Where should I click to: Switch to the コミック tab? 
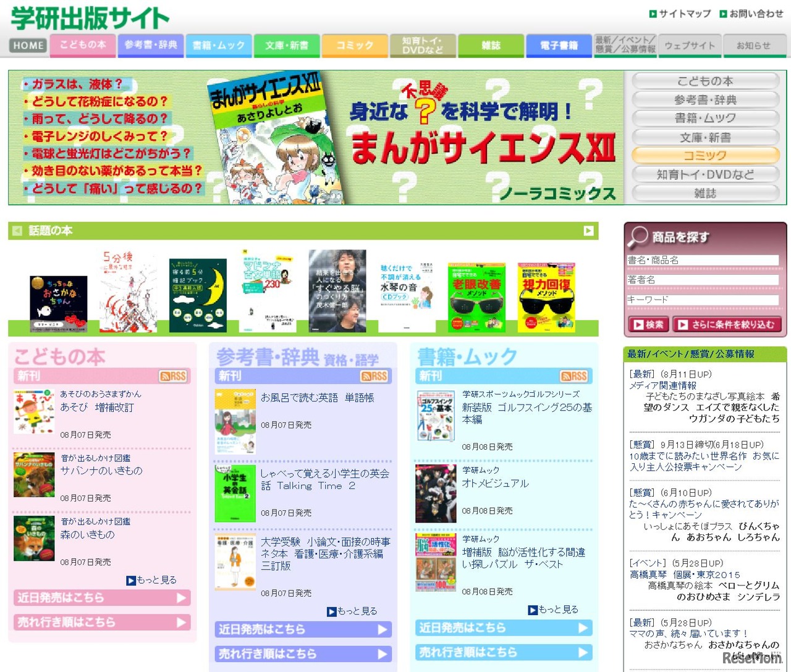click(x=354, y=45)
